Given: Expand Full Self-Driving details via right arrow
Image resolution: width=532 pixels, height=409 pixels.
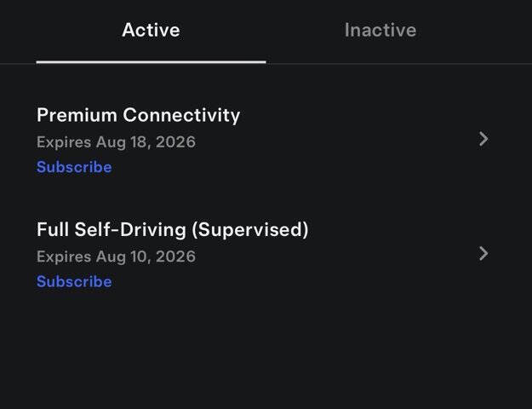Looking at the screenshot, I should pyautogui.click(x=483, y=253).
